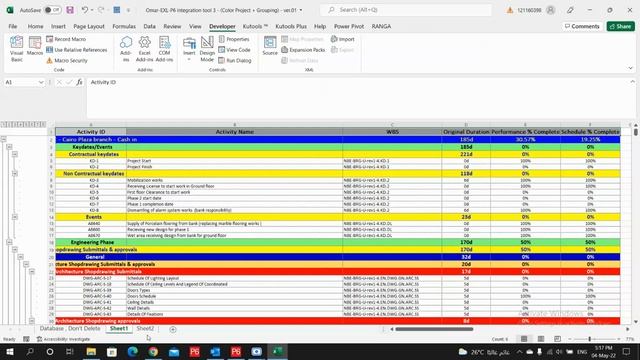The width and height of the screenshot is (640, 360).
Task: Collapse the Engineering Phase outline group
Action: point(9,242)
